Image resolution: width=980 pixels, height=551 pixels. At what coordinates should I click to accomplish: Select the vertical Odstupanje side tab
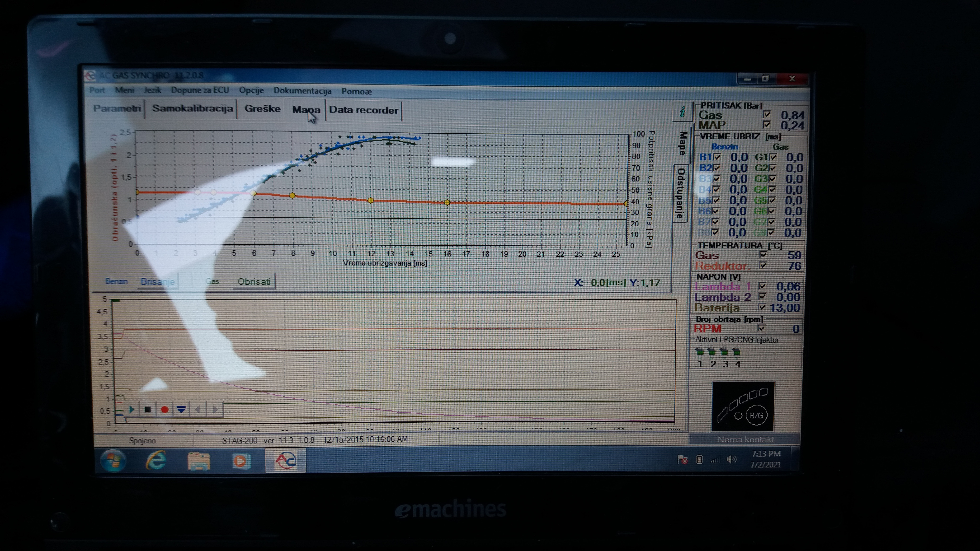(681, 193)
